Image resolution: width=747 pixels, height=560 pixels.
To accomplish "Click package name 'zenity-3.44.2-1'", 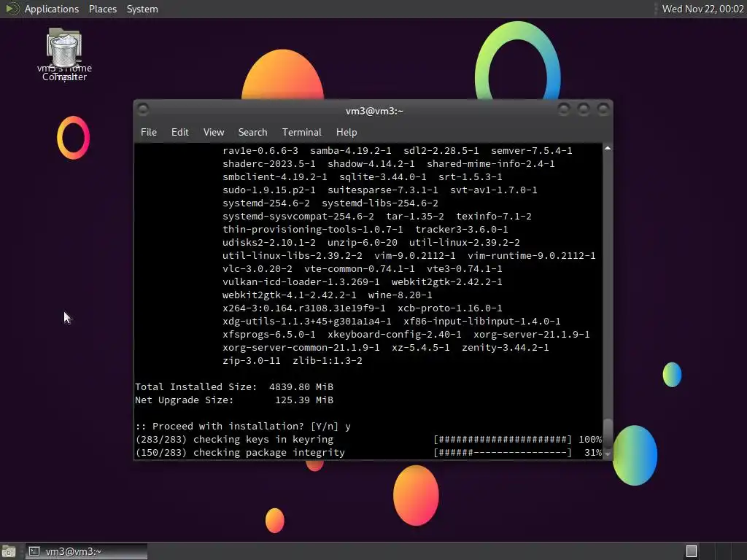I will tap(505, 348).
